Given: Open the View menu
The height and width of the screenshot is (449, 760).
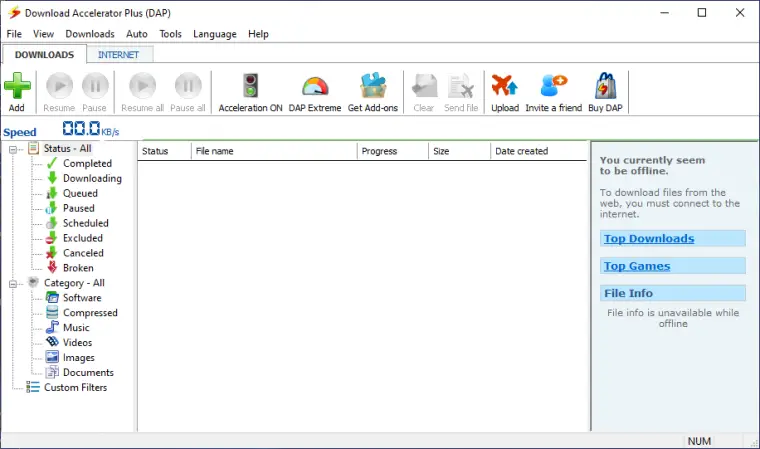Looking at the screenshot, I should (x=43, y=34).
